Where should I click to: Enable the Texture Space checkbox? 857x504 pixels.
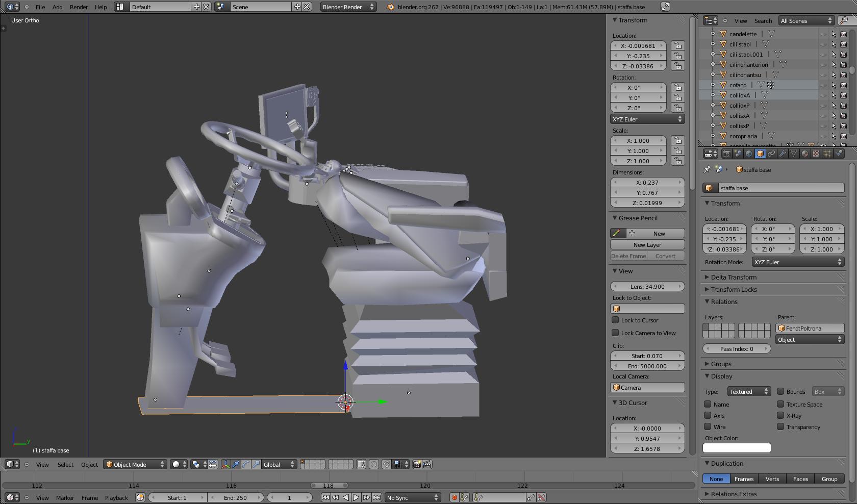780,404
